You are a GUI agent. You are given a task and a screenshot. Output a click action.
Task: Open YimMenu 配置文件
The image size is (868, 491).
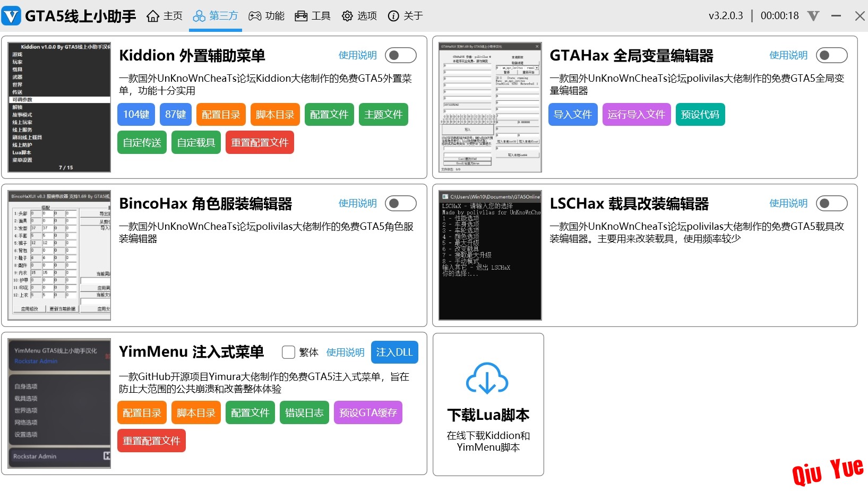tap(251, 412)
